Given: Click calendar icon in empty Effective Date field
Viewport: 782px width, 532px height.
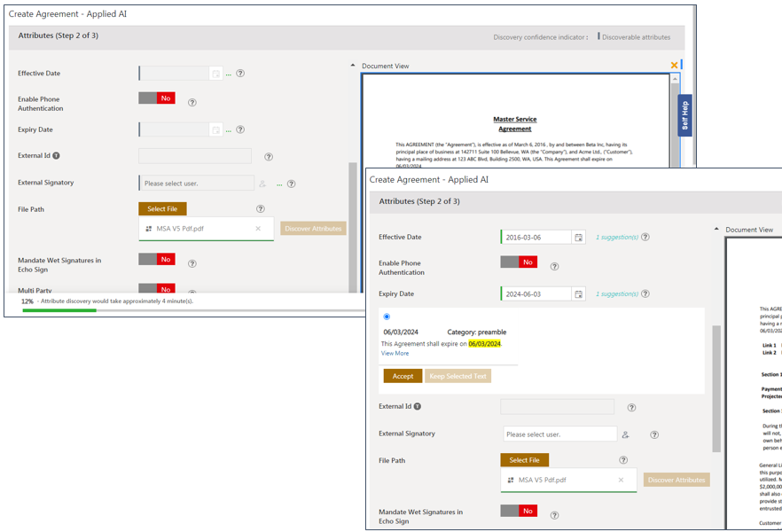Looking at the screenshot, I should click(215, 74).
